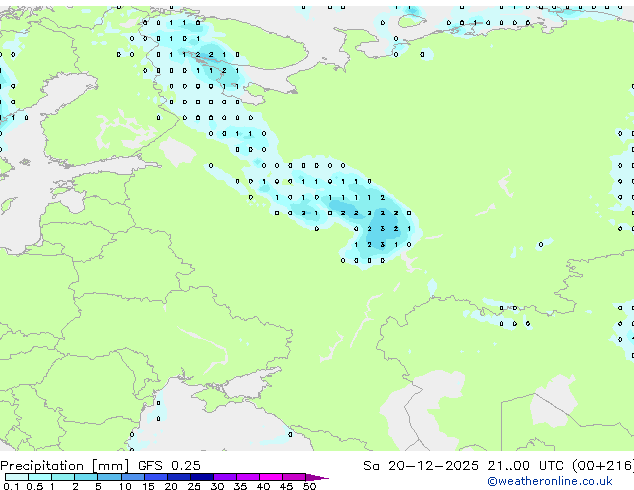Click the 'Precipitation [mm]' title text
The image size is (634, 490).
65,466
